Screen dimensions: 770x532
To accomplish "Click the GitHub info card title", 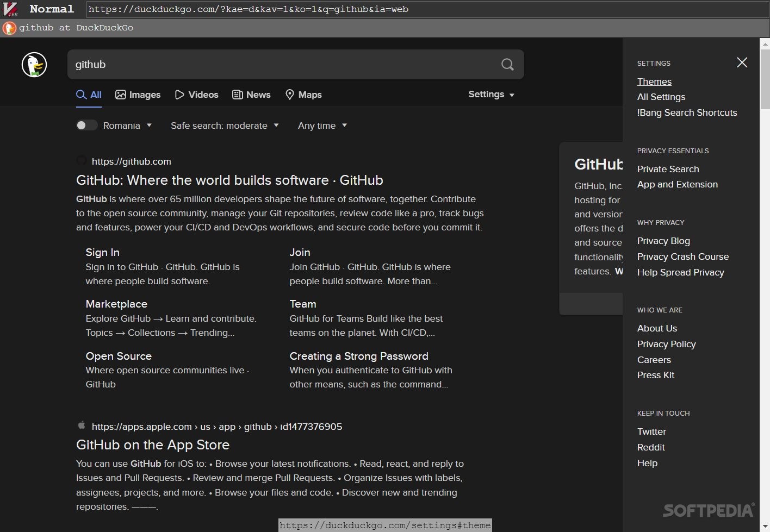I will [598, 164].
